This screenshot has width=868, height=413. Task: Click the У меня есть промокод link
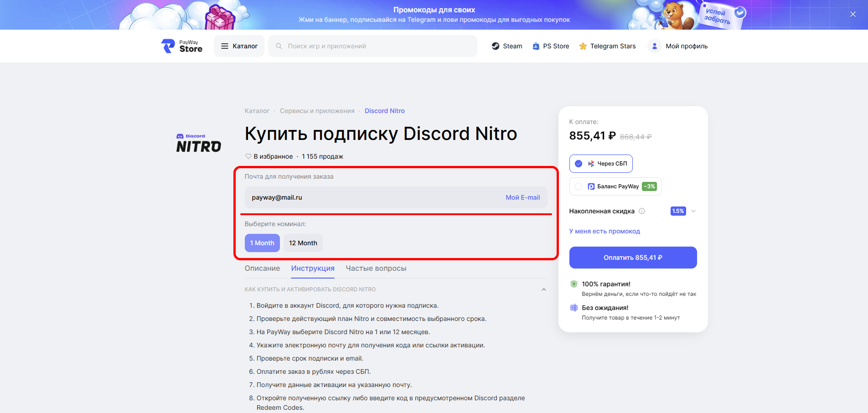[x=604, y=231]
